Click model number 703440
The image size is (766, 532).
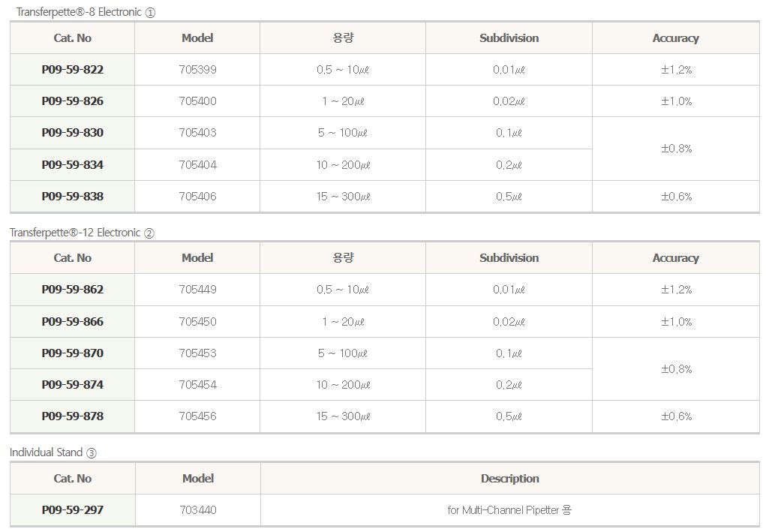click(x=198, y=510)
